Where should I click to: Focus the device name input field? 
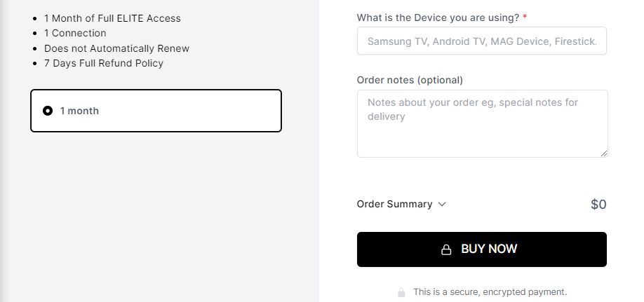(482, 41)
